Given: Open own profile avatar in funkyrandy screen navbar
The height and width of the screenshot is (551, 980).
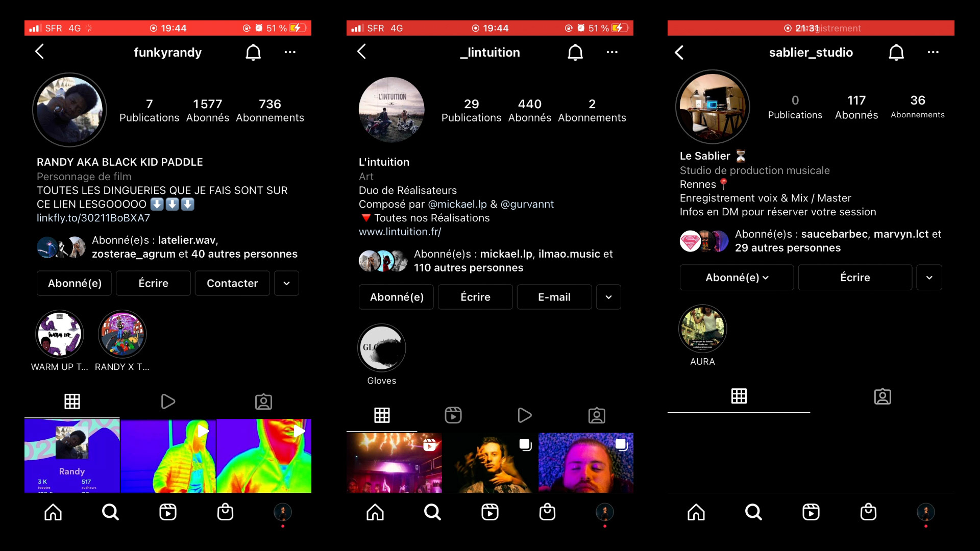Looking at the screenshot, I should pyautogui.click(x=283, y=512).
